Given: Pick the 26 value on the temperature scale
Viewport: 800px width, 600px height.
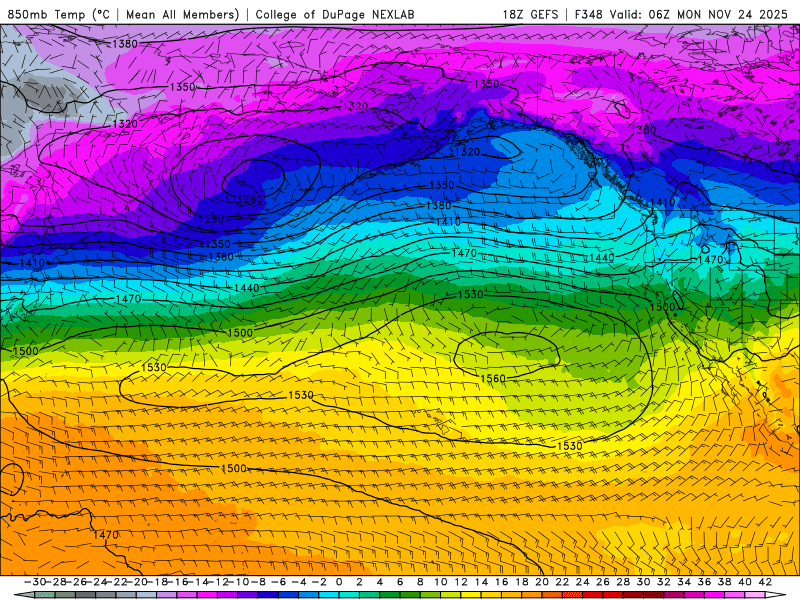Looking at the screenshot, I should pyautogui.click(x=603, y=582).
